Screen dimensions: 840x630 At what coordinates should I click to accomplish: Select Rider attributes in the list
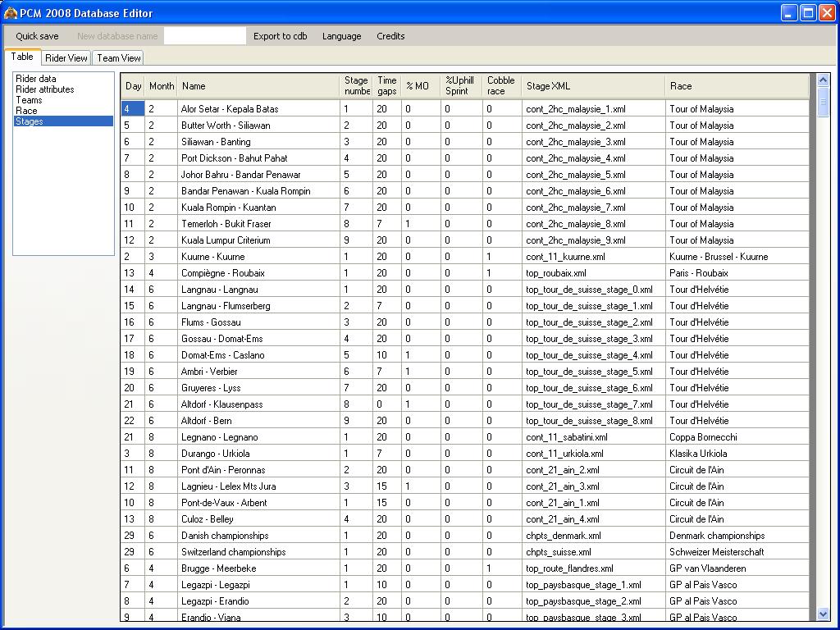coord(45,89)
